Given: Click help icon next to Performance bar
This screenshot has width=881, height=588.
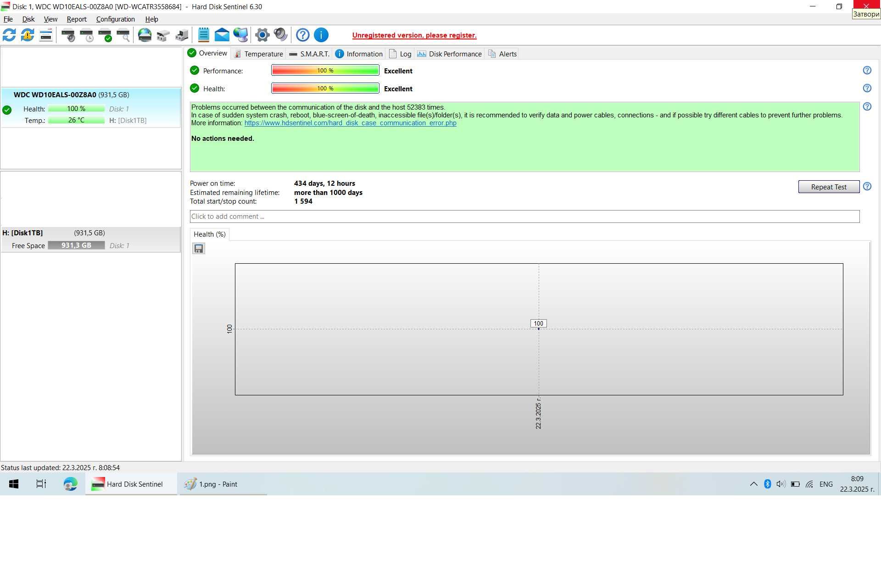Looking at the screenshot, I should 867,70.
